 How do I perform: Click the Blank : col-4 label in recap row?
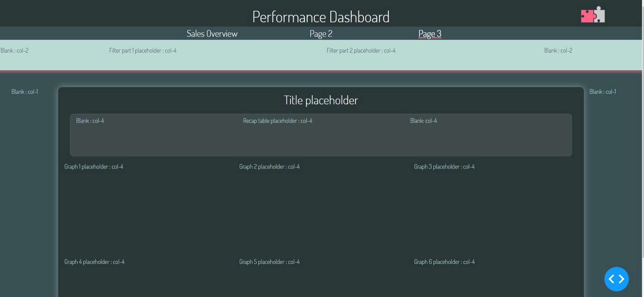click(x=90, y=121)
